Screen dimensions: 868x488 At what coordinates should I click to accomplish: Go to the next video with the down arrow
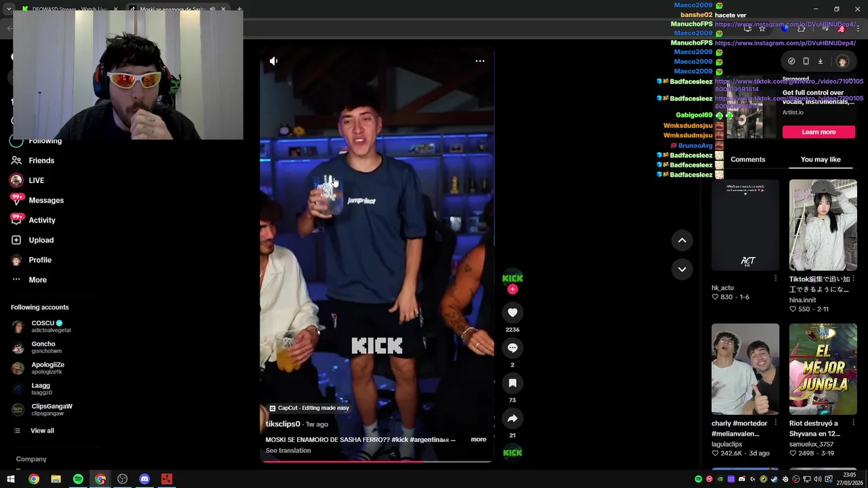[x=682, y=269]
